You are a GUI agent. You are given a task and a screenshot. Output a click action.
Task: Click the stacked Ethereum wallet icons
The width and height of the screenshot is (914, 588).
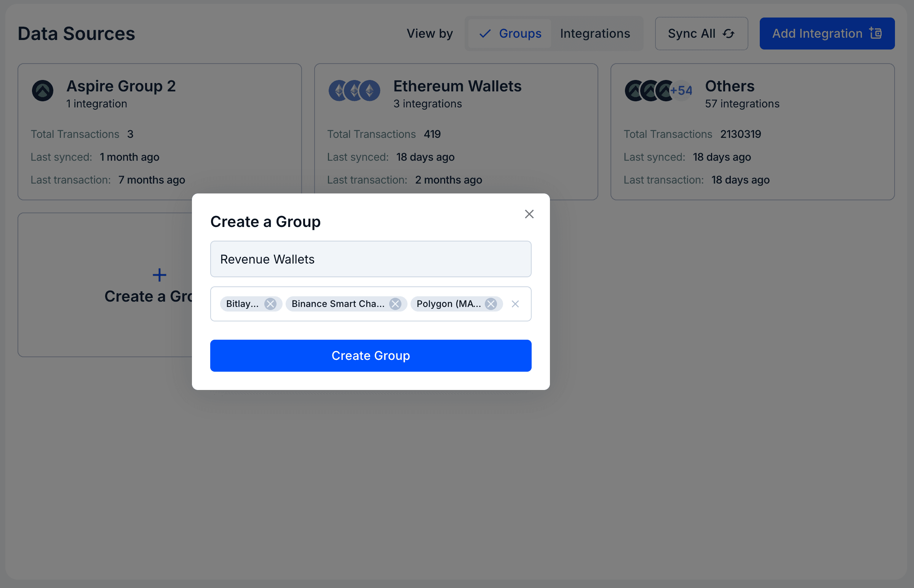(x=354, y=91)
